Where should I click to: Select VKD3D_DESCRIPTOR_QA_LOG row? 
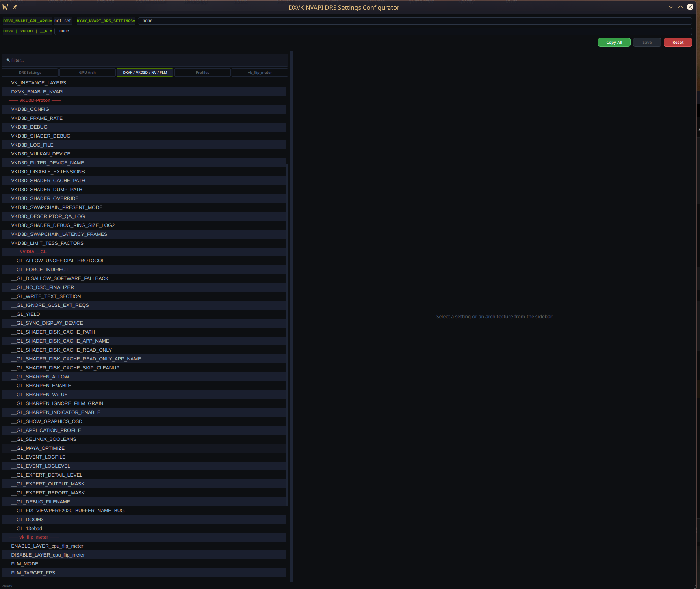[144, 216]
